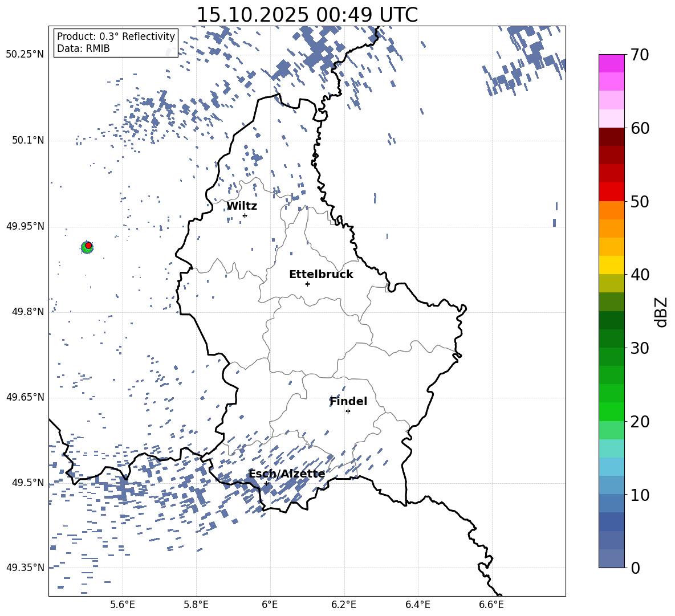
Task: Click the 6.6°E longitude label
Action: (x=491, y=605)
